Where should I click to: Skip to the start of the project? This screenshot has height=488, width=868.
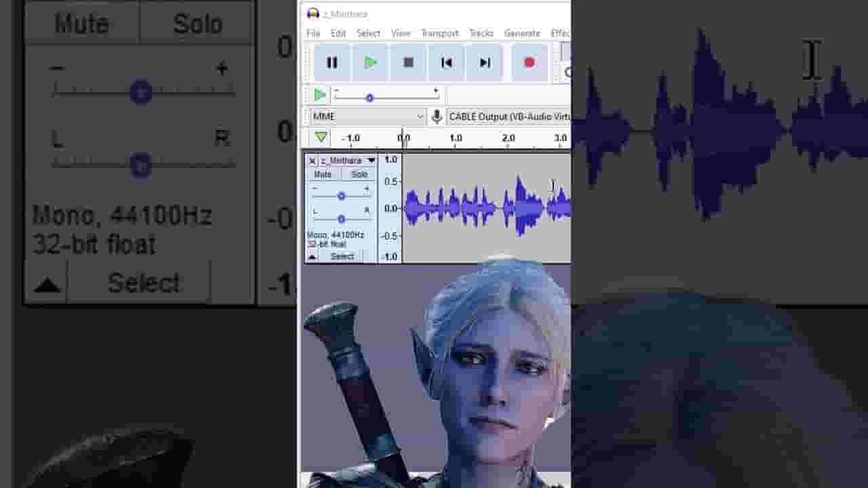[446, 62]
